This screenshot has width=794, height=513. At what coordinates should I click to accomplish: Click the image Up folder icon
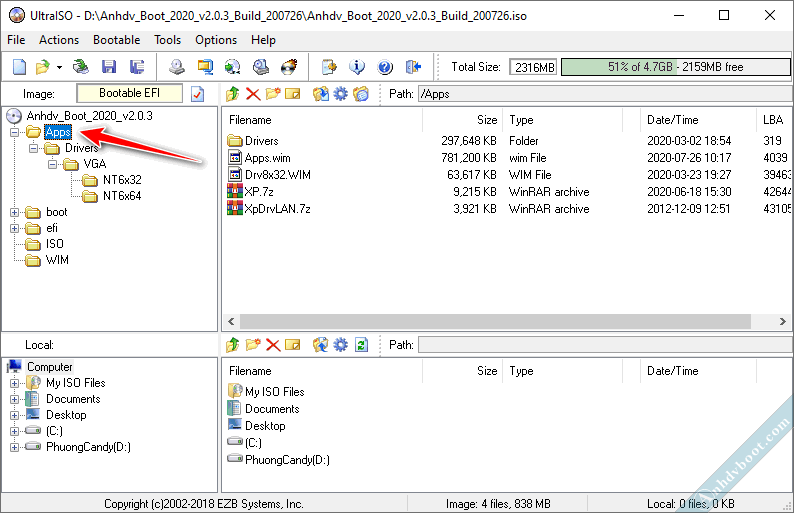[x=233, y=94]
